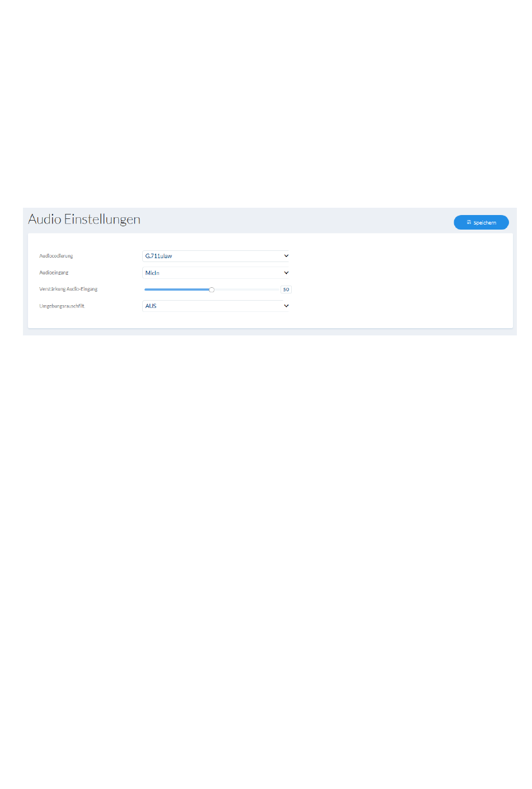Select the AUS noise filter value text

pos(151,306)
